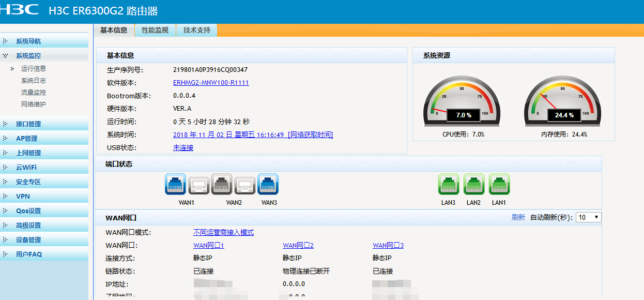The image size is (644, 300).
Task: Click the CPU使用：7.0% label
Action: (x=464, y=134)
